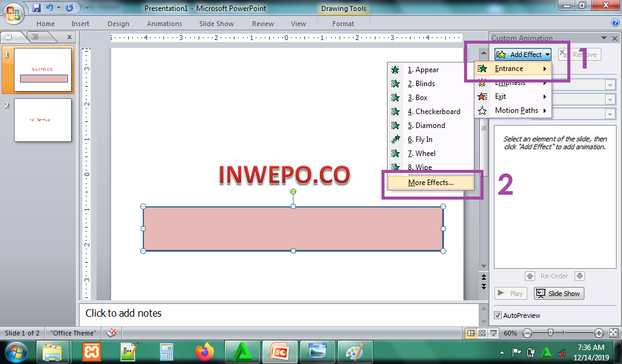622x364 pixels.
Task: Click the Office button
Action: 13,13
